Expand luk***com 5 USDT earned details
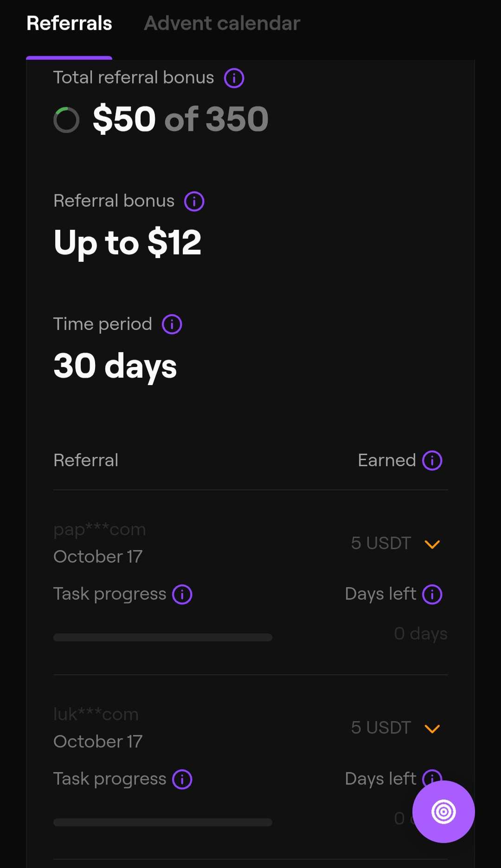 [x=432, y=729]
